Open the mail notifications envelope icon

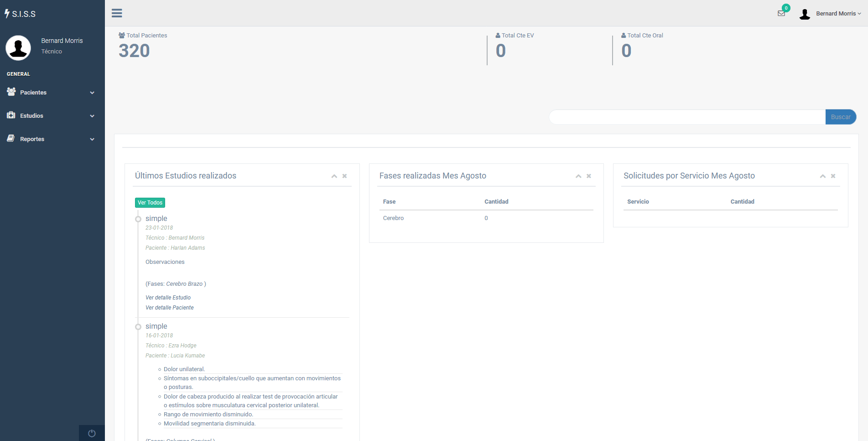[x=781, y=13]
